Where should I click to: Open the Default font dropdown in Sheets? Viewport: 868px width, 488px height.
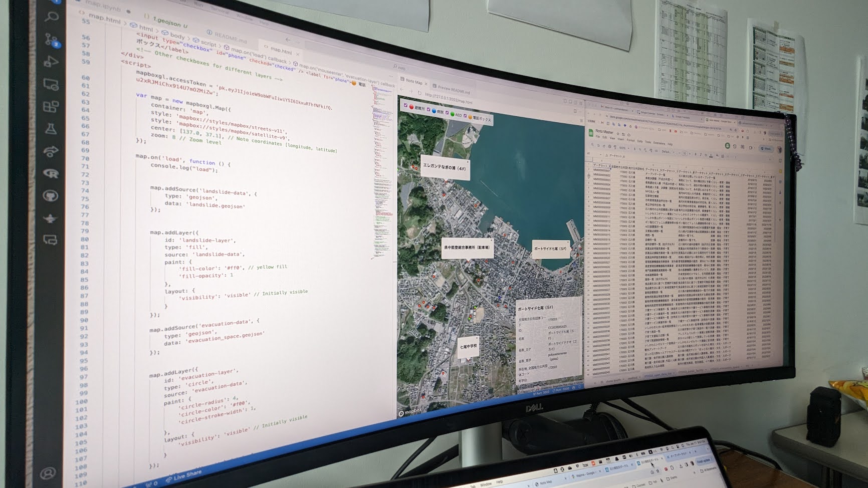pyautogui.click(x=667, y=151)
